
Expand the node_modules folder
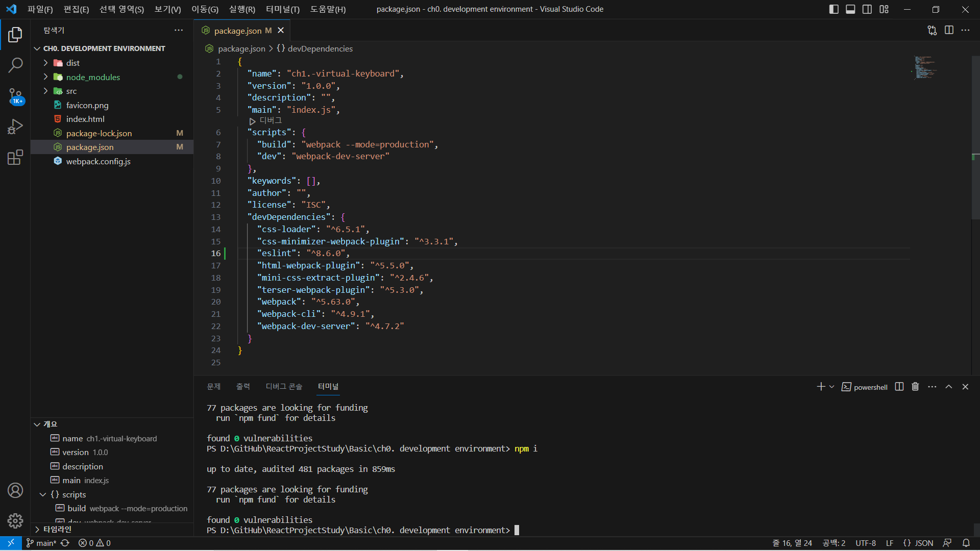point(93,77)
